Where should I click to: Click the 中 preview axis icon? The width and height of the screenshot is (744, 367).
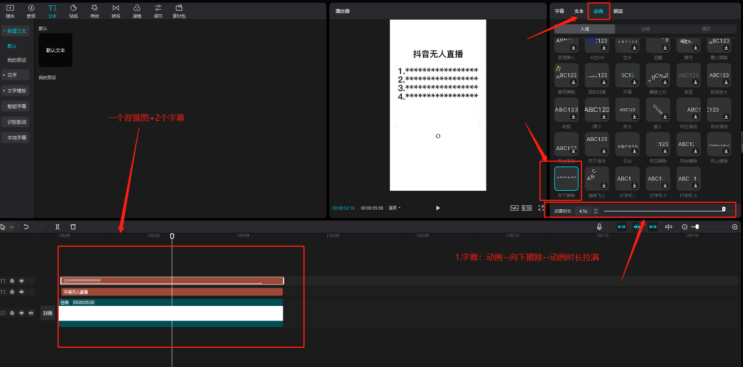[x=669, y=227]
